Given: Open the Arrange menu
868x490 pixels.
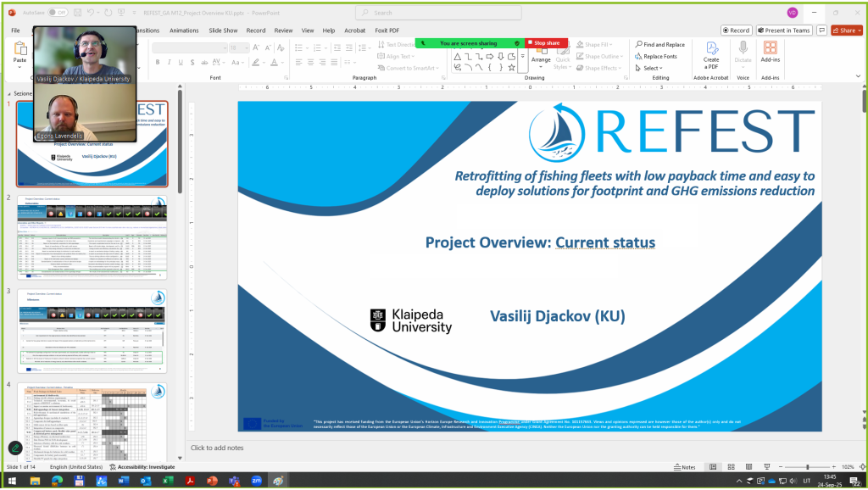Looking at the screenshot, I should tap(541, 55).
